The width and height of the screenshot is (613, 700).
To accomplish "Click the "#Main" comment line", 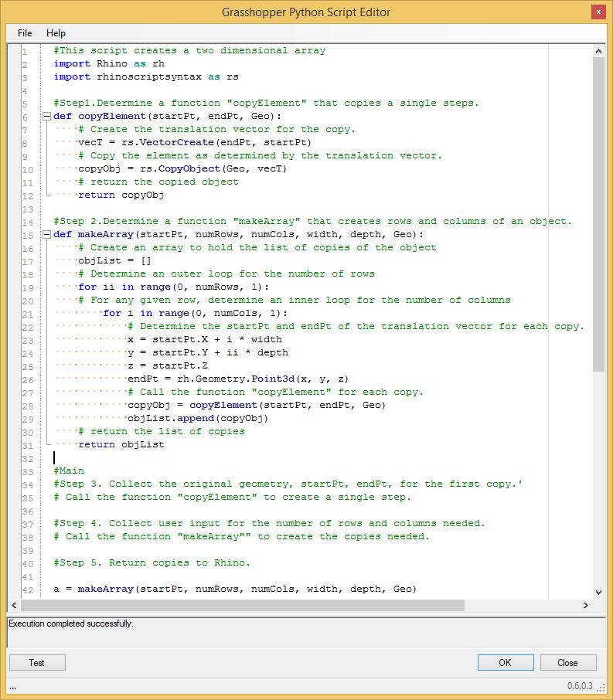I will (69, 471).
